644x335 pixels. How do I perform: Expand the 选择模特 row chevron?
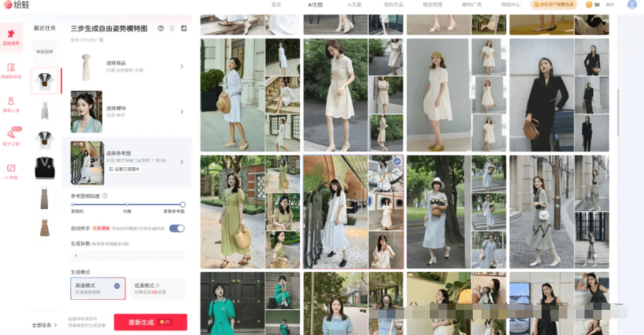click(x=181, y=112)
